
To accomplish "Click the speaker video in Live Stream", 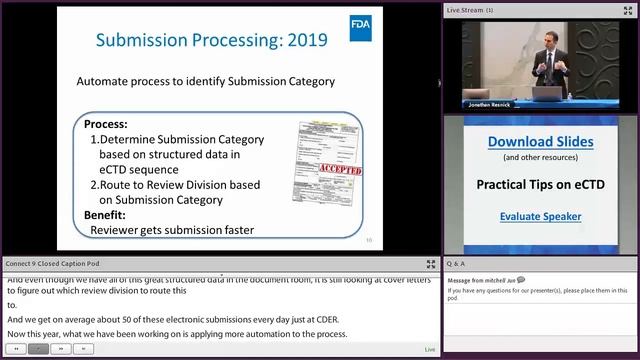I will pyautogui.click(x=540, y=65).
